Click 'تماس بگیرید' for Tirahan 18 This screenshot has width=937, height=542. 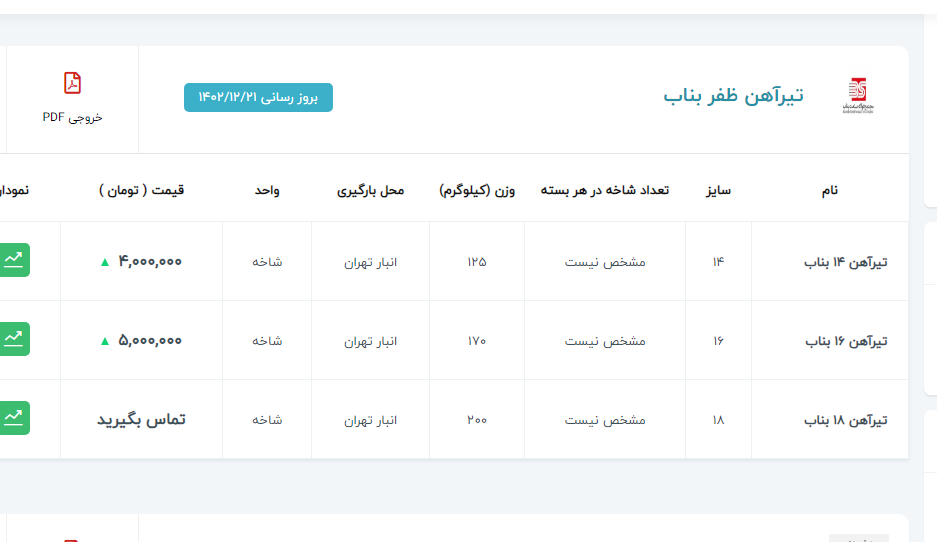(141, 420)
